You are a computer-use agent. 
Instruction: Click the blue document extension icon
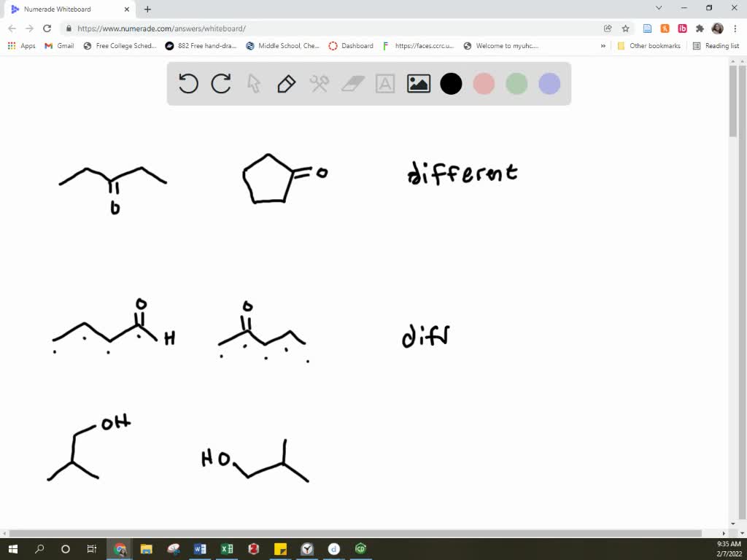pyautogui.click(x=647, y=28)
